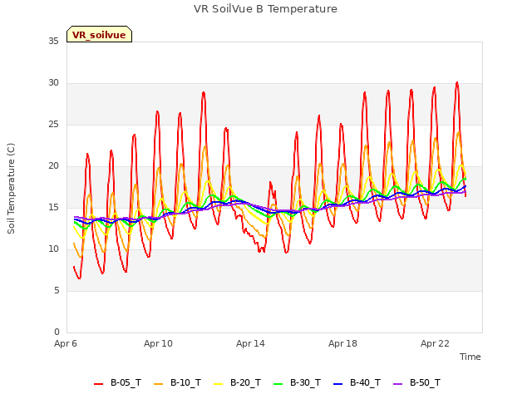Click the 10 y-axis tick label
Image resolution: width=532 pixels, height=399 pixels.
click(53, 249)
